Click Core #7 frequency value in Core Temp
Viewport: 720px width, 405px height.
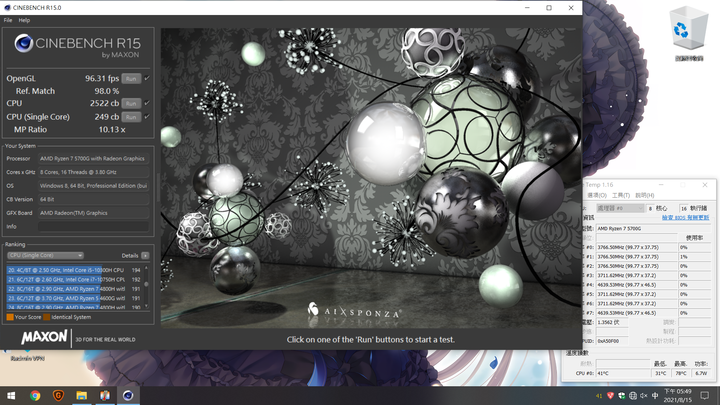click(x=636, y=313)
